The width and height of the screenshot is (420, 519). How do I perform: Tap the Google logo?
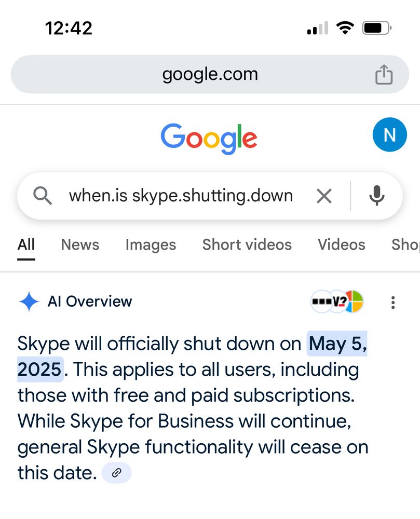tap(209, 138)
